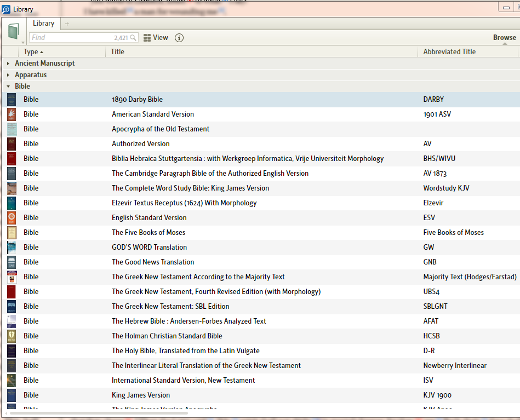Click the View grid icon
Image resolution: width=520 pixels, height=420 pixels.
pyautogui.click(x=147, y=37)
